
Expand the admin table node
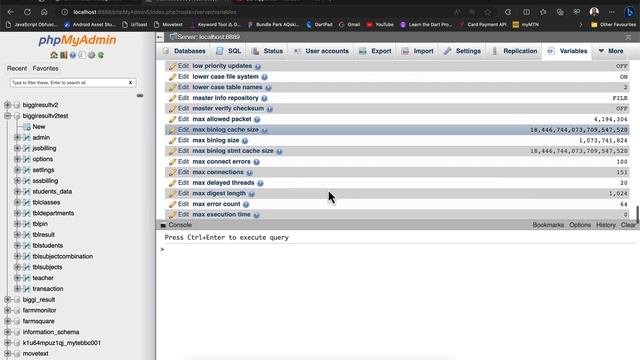[17, 138]
